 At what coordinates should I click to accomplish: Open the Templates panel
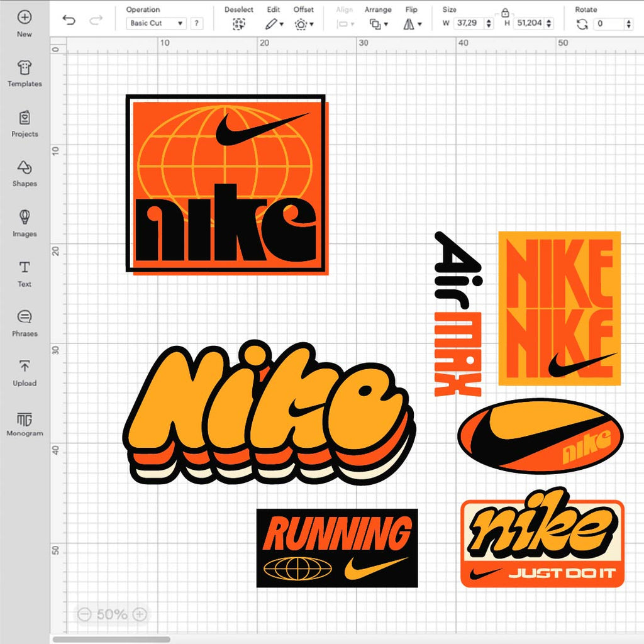[x=25, y=68]
